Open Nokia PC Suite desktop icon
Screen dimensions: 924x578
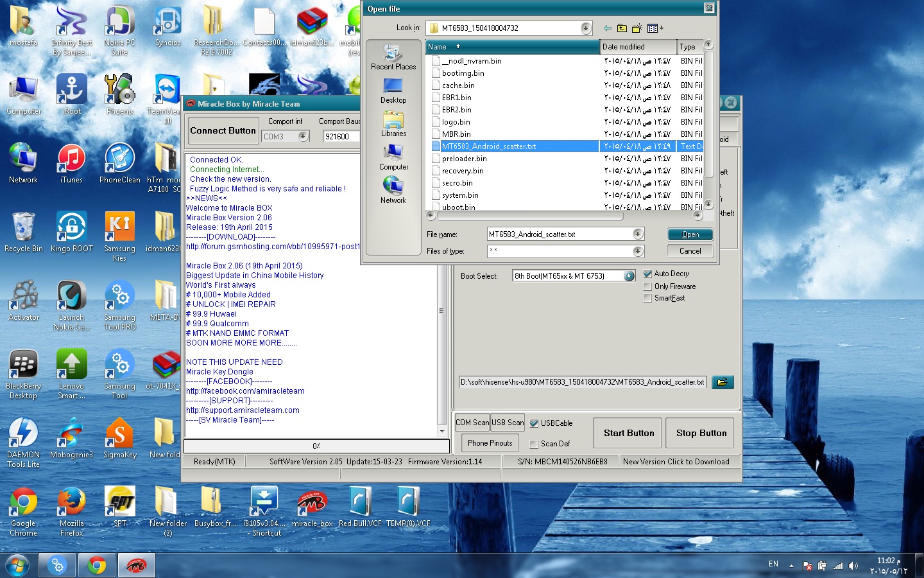click(x=120, y=30)
